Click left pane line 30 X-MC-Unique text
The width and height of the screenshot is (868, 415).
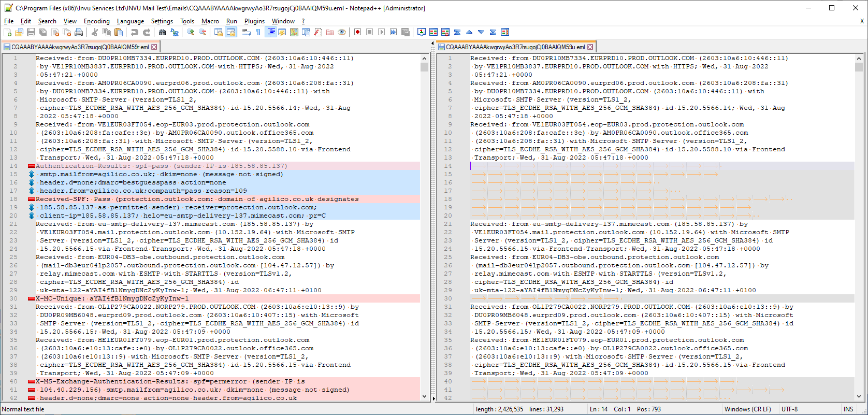click(112, 298)
